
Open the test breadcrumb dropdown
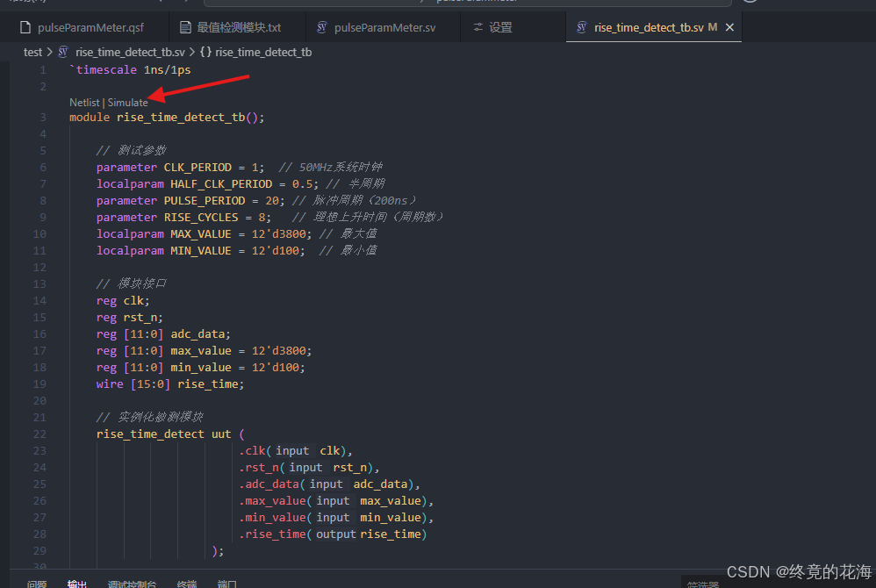click(32, 52)
